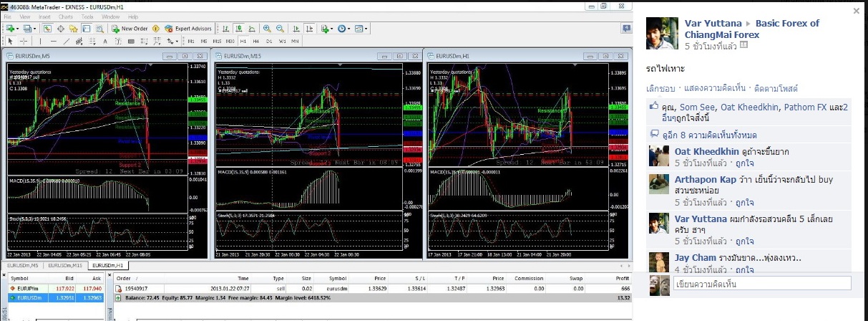Click the เลิกชอบ unlike link
The height and width of the screenshot is (321, 868).
[660, 88]
